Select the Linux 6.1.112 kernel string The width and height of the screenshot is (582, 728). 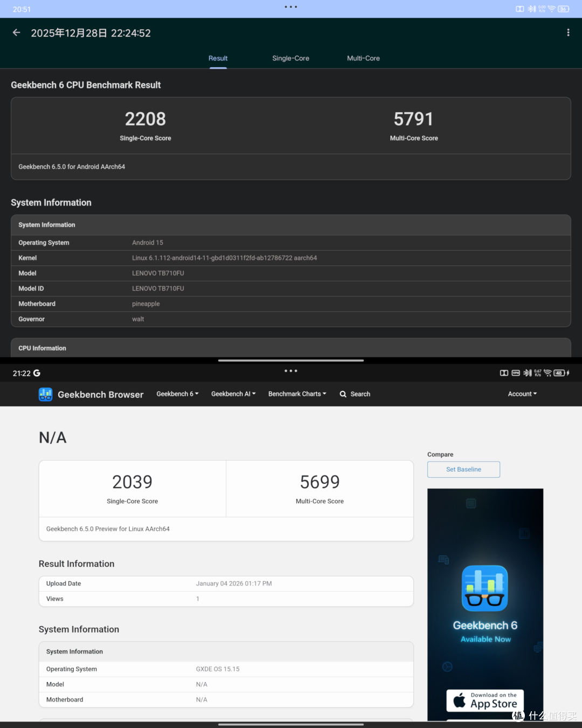coord(224,258)
